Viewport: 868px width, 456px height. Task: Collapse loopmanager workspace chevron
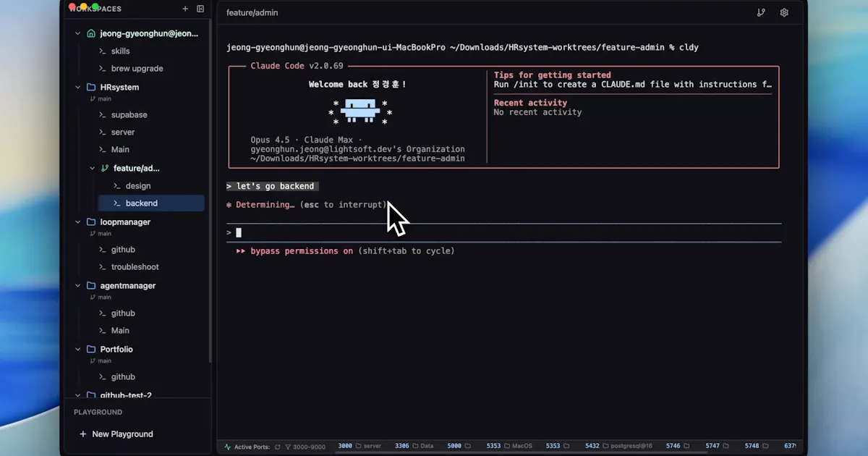[x=78, y=221]
